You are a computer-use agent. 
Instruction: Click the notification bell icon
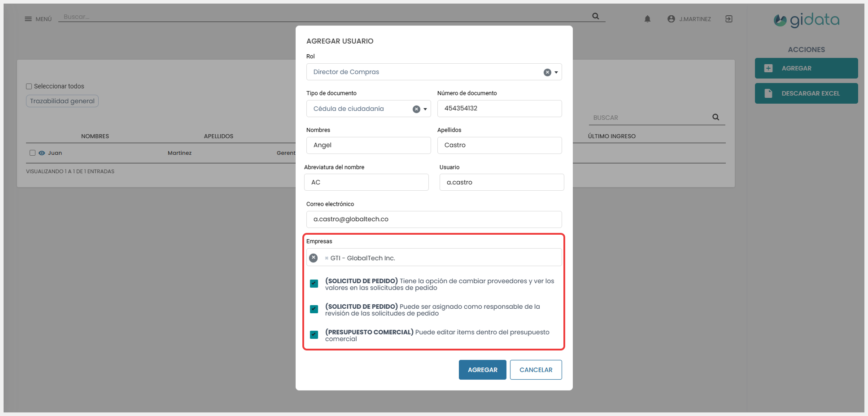[647, 19]
